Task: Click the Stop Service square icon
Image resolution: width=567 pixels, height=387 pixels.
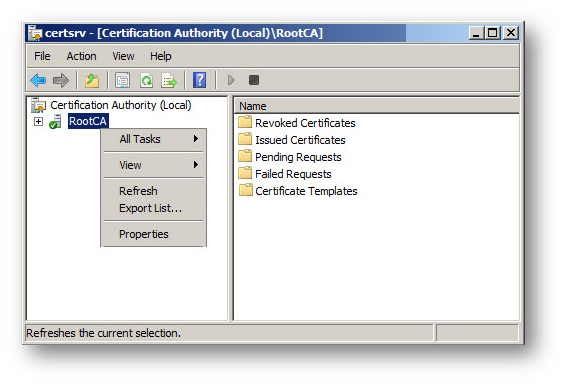Action: click(x=254, y=80)
